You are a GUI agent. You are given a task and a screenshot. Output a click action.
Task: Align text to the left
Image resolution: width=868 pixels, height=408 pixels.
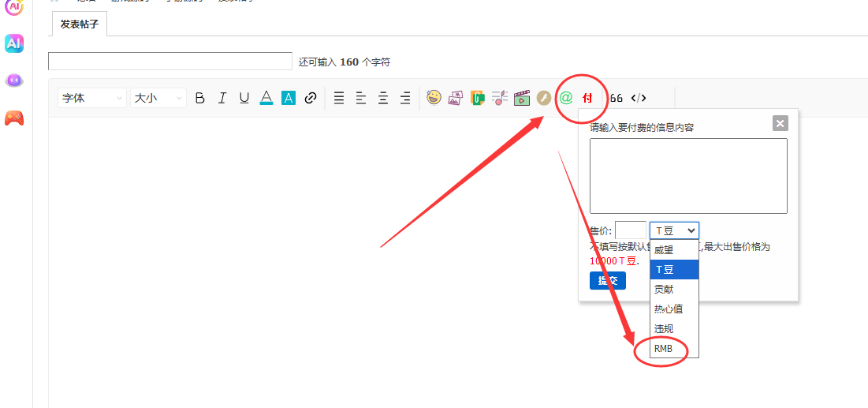pos(361,98)
